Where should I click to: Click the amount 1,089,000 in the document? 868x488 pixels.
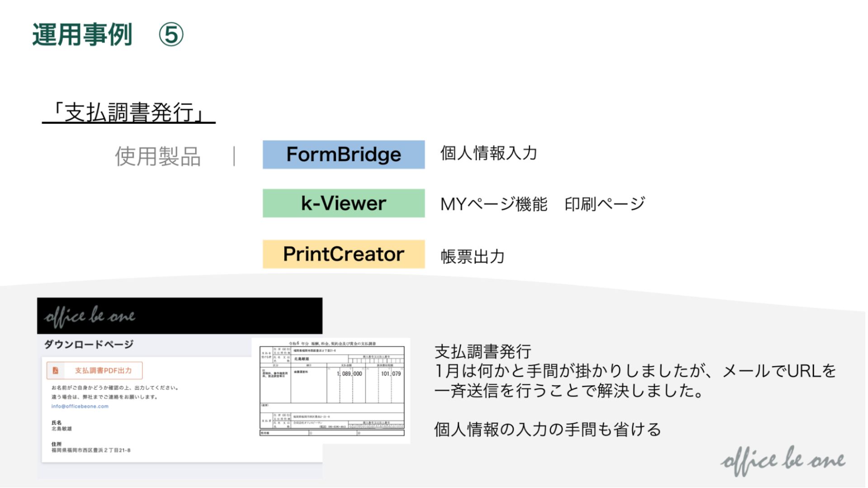[349, 374]
